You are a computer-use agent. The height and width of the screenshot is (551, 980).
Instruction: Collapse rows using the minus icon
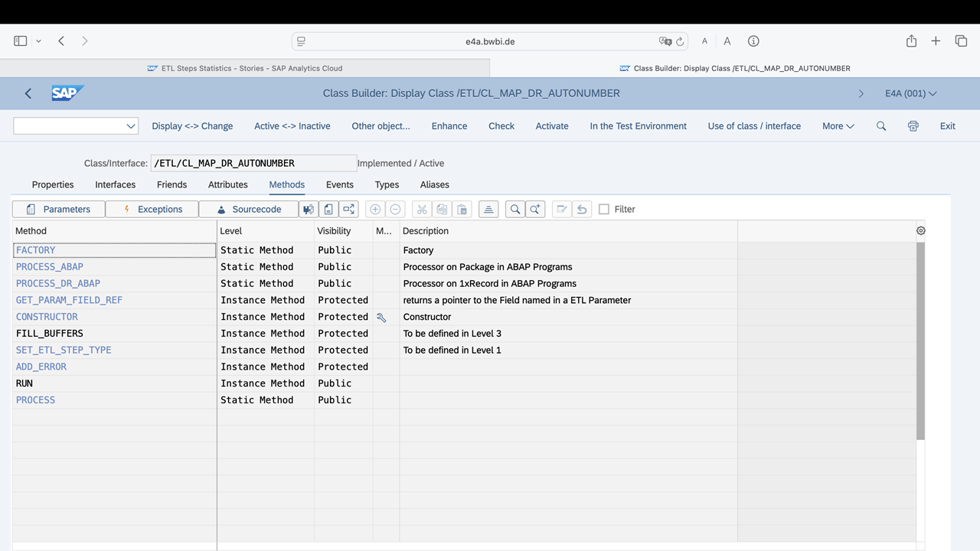pos(395,208)
